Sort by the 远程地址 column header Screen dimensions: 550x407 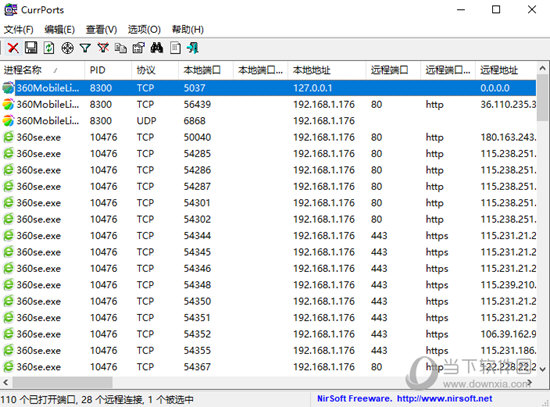pyautogui.click(x=506, y=70)
